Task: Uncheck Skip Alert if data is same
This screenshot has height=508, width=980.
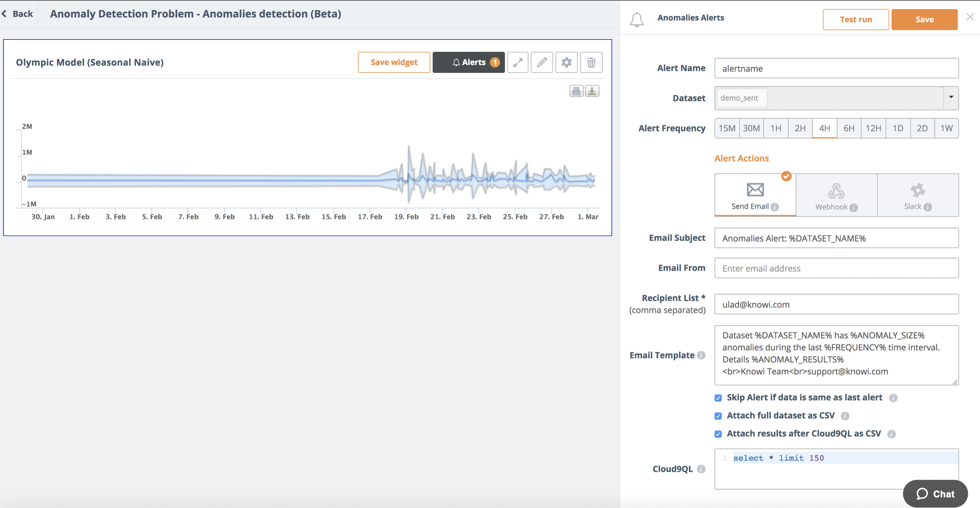Action: pos(718,398)
